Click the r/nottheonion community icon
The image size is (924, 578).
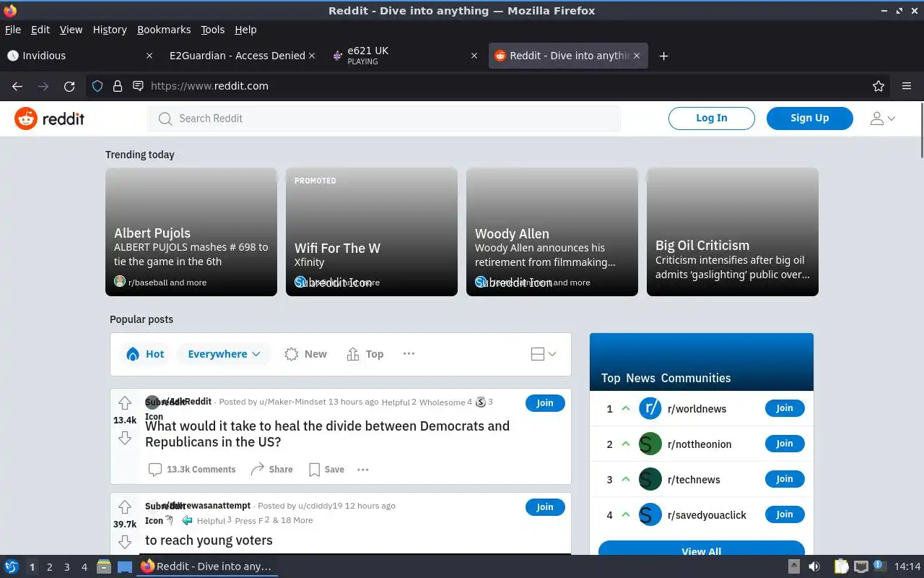pos(650,444)
